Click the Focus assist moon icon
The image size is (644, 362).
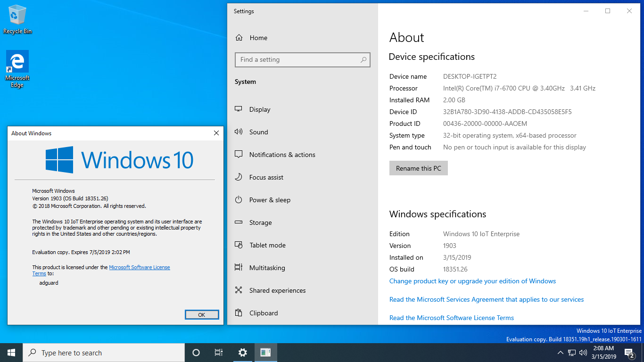pyautogui.click(x=239, y=177)
